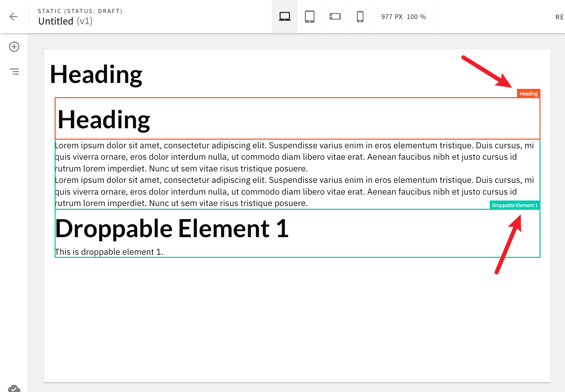565x392 pixels.
Task: Switch preview to landscape tablet view
Action: coord(335,16)
